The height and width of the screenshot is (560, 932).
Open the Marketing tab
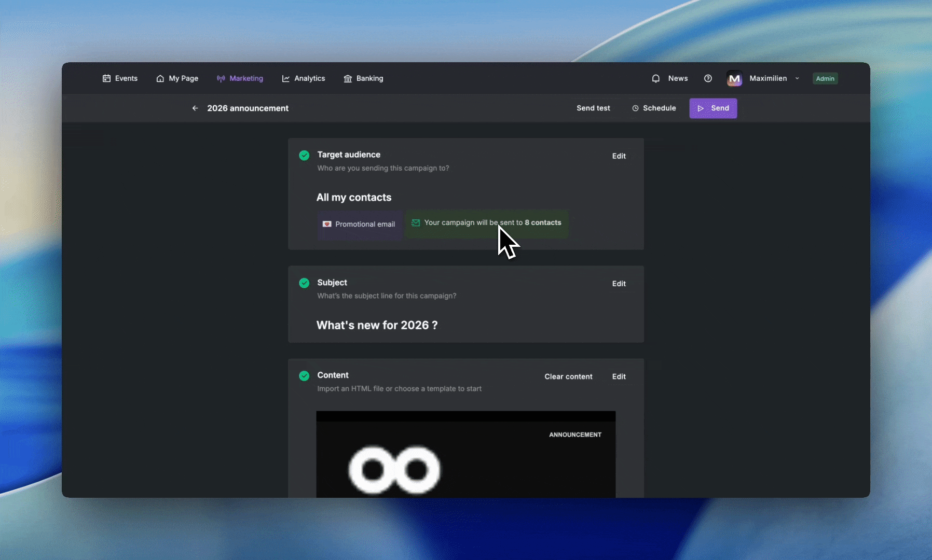point(240,78)
